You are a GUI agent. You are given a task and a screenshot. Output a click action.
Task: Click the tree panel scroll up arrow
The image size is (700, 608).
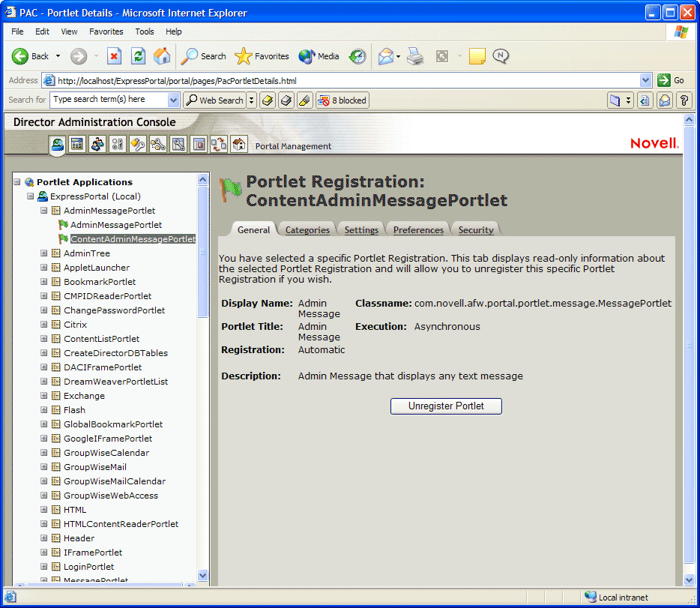click(202, 179)
